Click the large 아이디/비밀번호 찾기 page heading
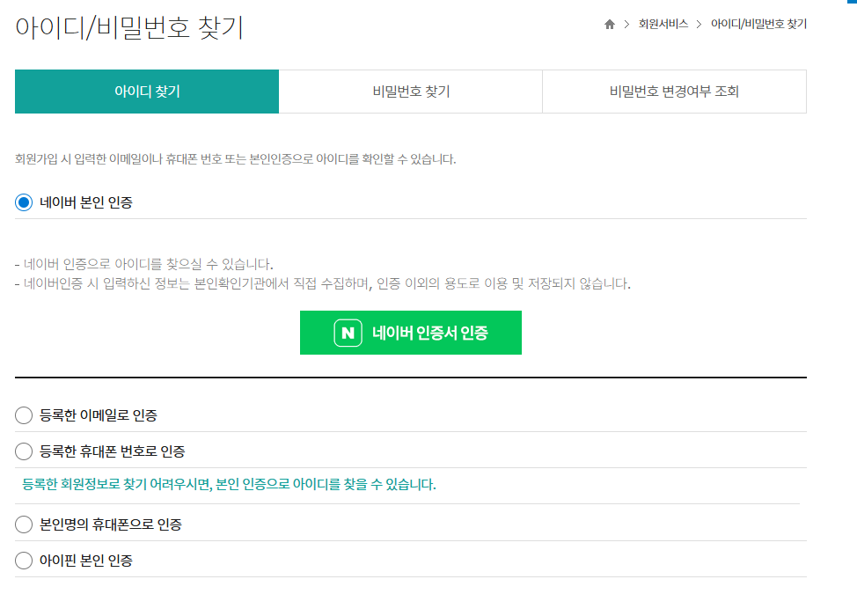The width and height of the screenshot is (857, 616). point(129,27)
